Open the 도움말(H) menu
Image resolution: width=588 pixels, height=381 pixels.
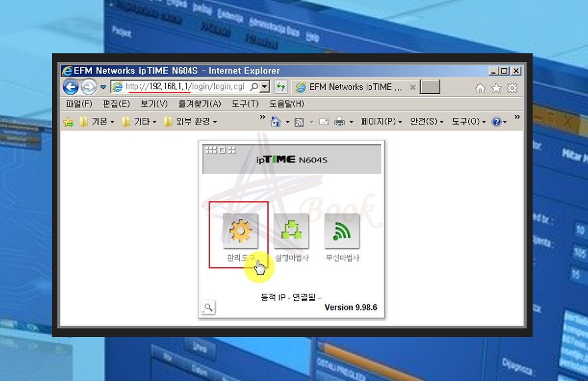tap(287, 104)
